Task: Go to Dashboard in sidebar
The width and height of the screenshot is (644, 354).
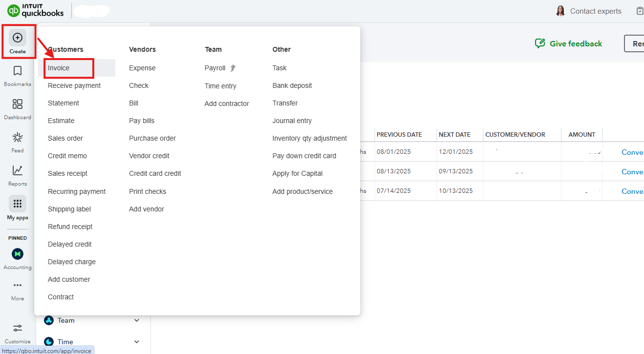Action: click(18, 104)
